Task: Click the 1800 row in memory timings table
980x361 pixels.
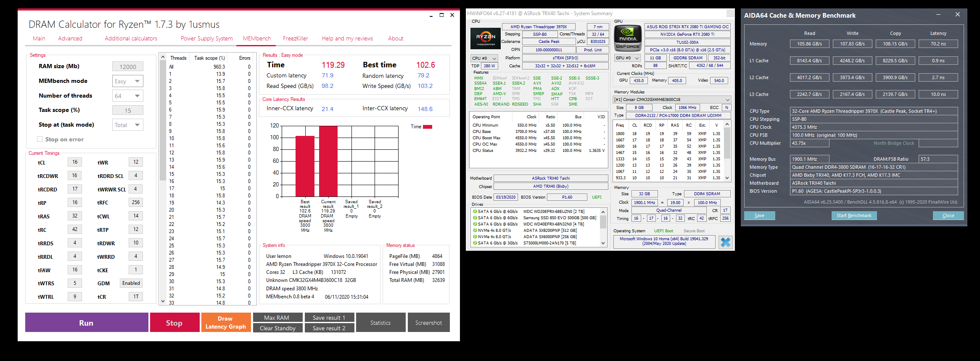Action: (x=668, y=134)
